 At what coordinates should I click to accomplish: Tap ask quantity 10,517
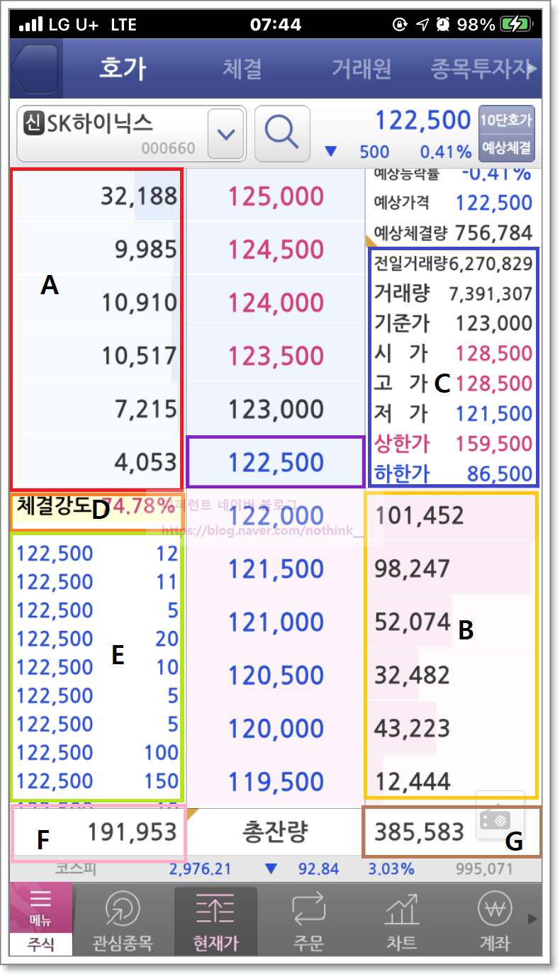(139, 356)
